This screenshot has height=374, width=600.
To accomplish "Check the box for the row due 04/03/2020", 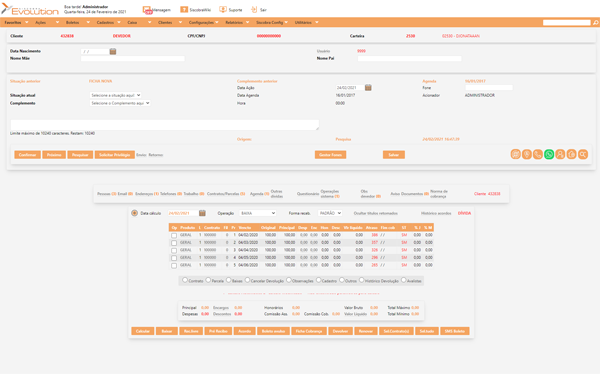I will (174, 243).
